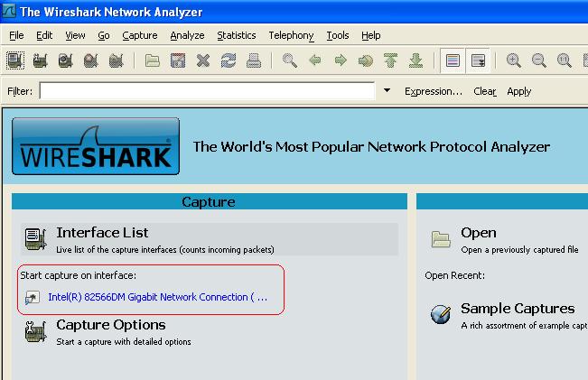Screen dimensions: 588x380
Task: Open the Filter: saved filters button
Action: click(x=20, y=91)
